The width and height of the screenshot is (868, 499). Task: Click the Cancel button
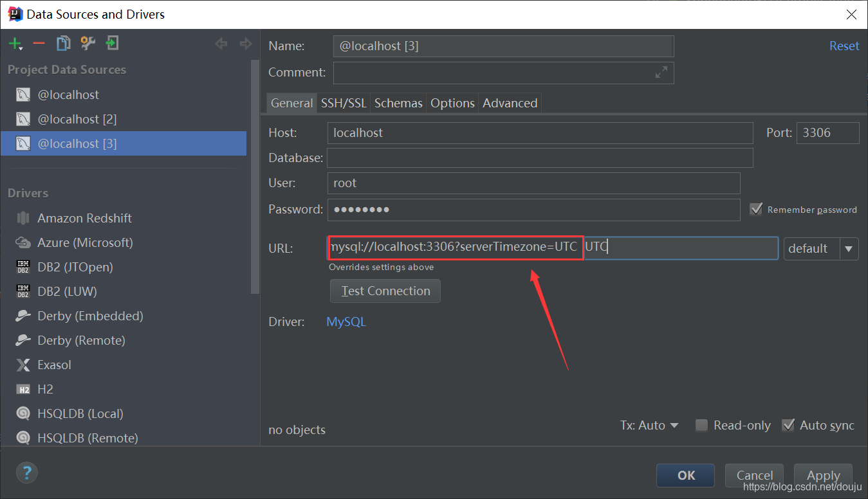754,475
